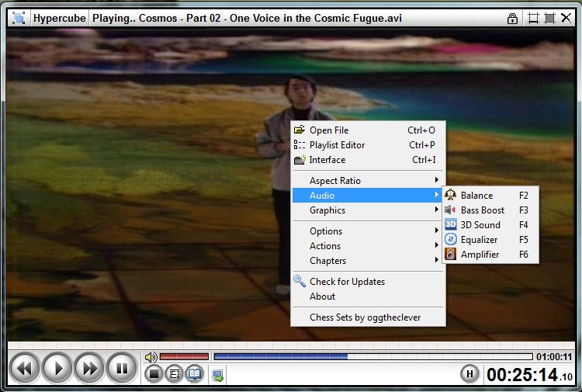Click the filled-frame fullscreen icon
Viewport: 582px width, 392px height.
click(549, 18)
